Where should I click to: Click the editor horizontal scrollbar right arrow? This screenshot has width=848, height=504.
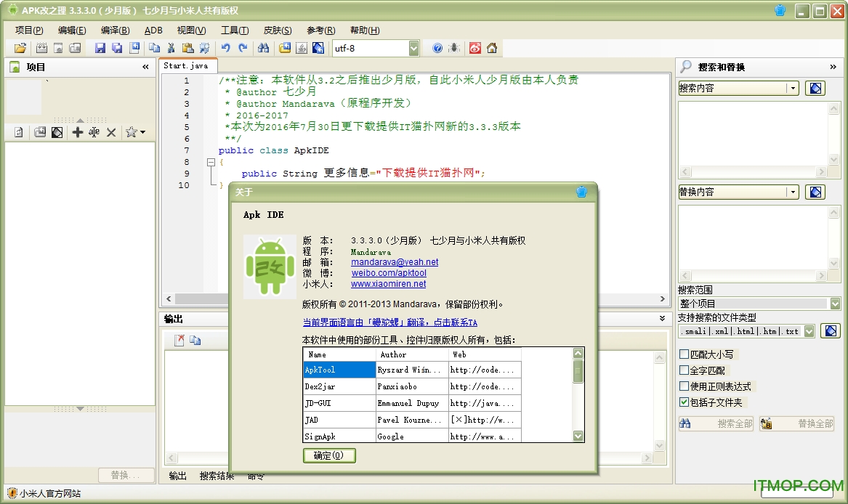click(x=663, y=298)
